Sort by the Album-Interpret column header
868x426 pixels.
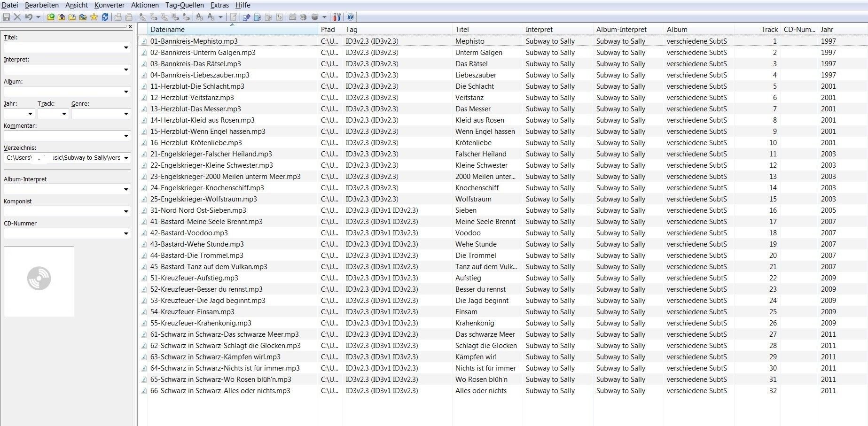coord(628,29)
